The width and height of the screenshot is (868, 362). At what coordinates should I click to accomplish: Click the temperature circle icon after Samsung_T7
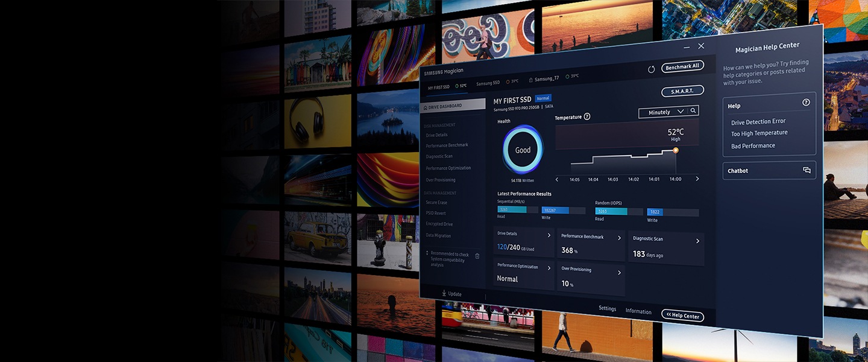(x=567, y=77)
